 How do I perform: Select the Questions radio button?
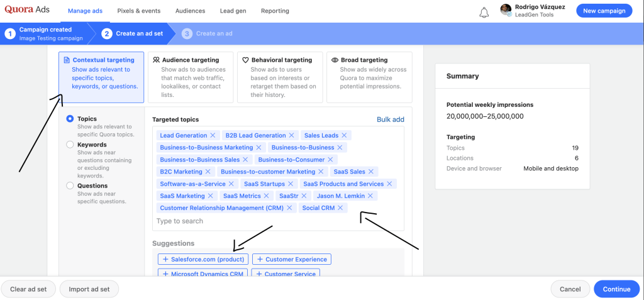(70, 186)
